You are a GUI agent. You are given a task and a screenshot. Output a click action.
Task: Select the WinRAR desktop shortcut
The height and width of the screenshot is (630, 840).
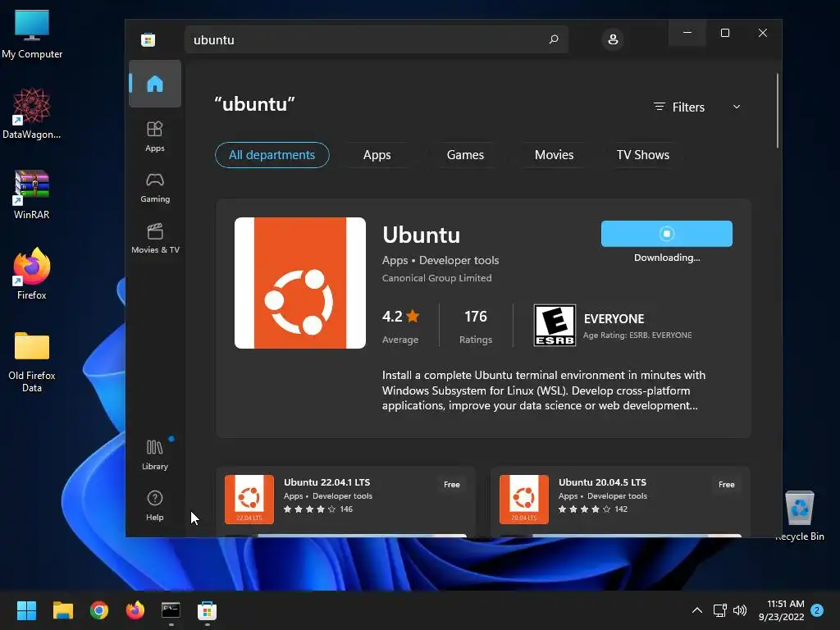tap(32, 194)
